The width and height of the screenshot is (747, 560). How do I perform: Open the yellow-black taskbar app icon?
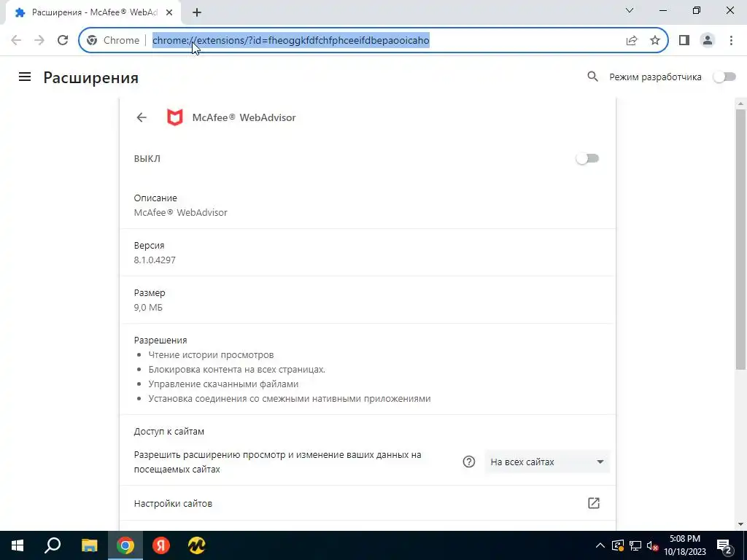196,545
